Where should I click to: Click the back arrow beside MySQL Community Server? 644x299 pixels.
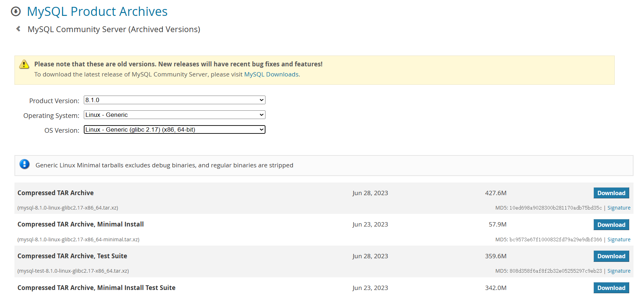click(x=18, y=29)
